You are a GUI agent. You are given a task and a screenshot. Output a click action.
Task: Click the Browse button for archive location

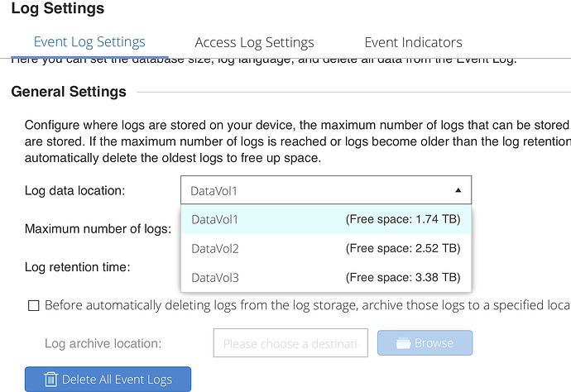(x=425, y=343)
